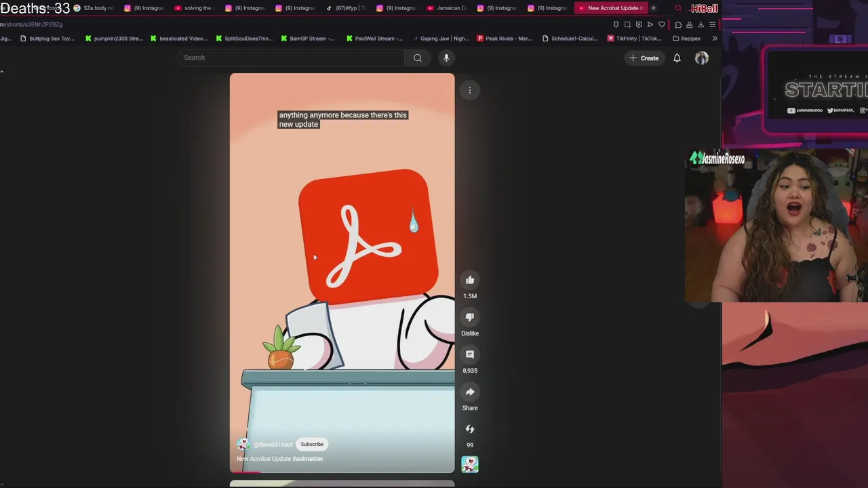The height and width of the screenshot is (488, 868).
Task: Open the pumpkin2308 Stre... bookmark
Action: pos(114,39)
